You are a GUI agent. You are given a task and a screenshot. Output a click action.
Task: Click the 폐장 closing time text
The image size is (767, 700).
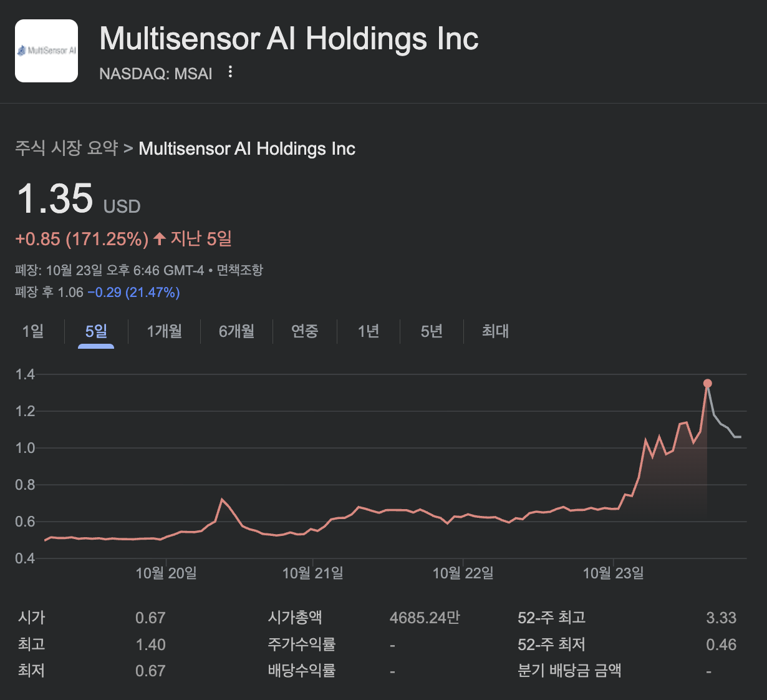(x=110, y=270)
